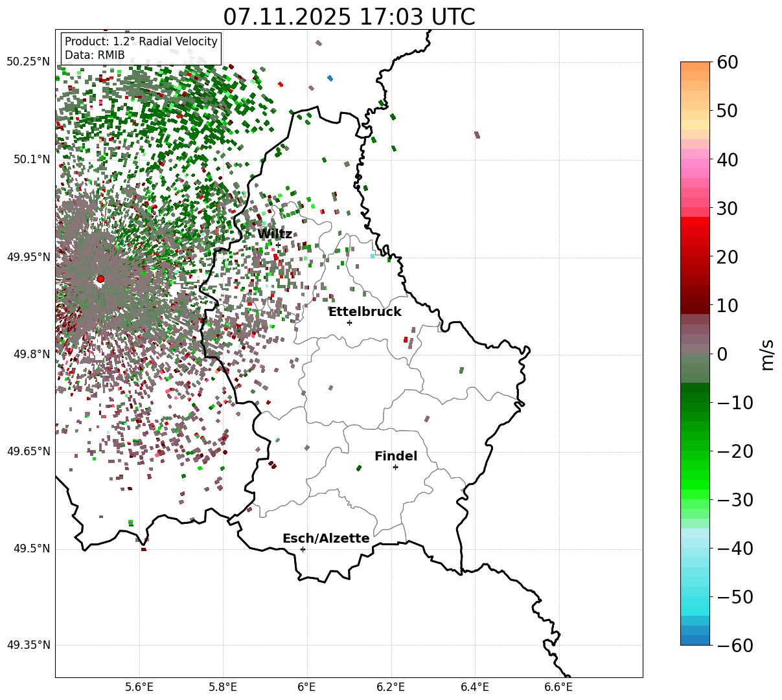782x700 pixels.
Task: Click the Findel station label
Action: click(396, 456)
